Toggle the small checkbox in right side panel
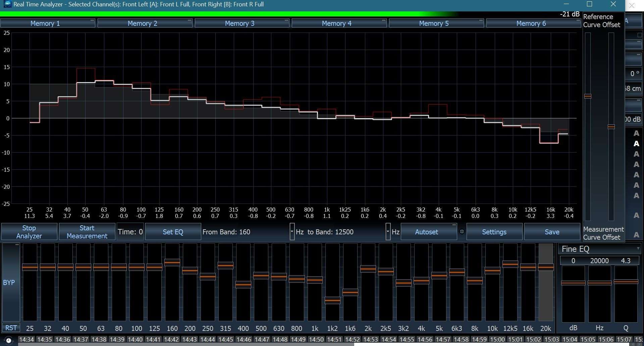Screen dimensions: 644x346 [x=639, y=35]
